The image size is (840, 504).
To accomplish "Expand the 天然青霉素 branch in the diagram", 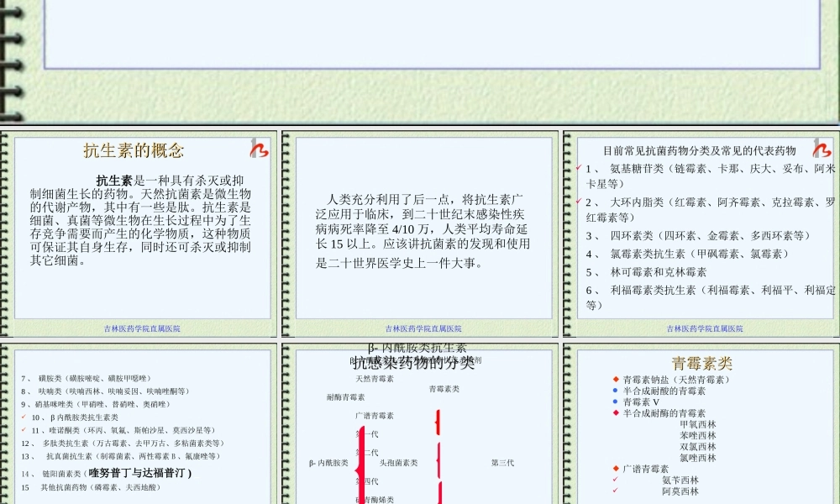I will [x=375, y=378].
